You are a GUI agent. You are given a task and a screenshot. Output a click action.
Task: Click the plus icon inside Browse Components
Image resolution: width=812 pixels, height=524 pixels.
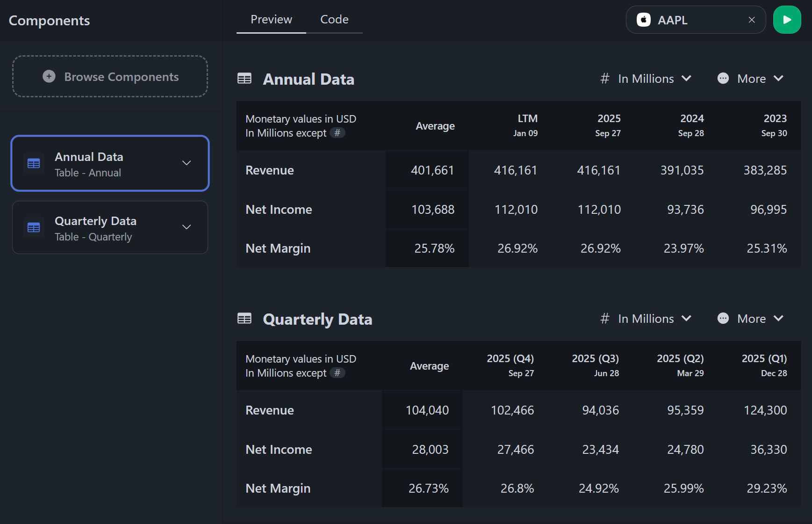[49, 76]
